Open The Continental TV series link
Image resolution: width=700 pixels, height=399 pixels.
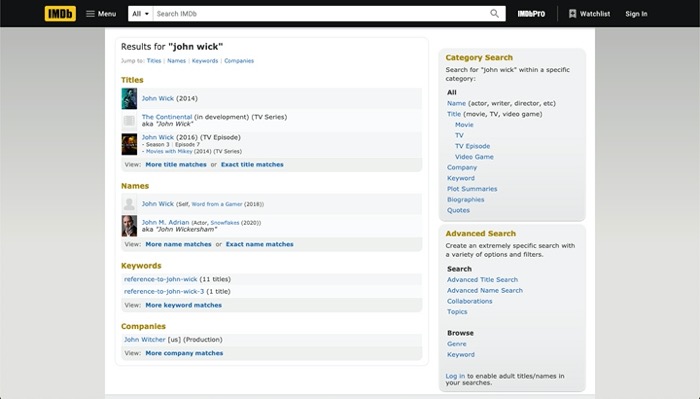(167, 117)
